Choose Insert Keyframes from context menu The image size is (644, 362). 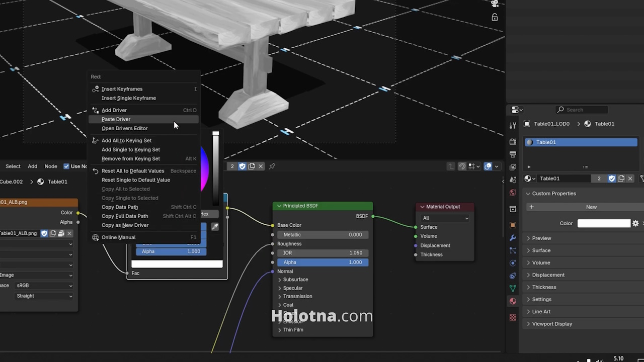point(143,89)
